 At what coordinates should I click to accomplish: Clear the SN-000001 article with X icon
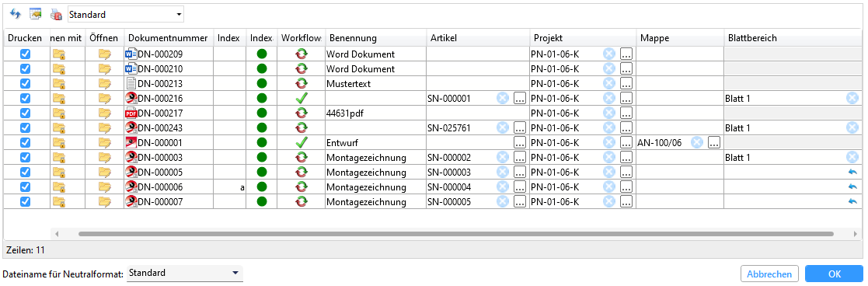coord(502,99)
